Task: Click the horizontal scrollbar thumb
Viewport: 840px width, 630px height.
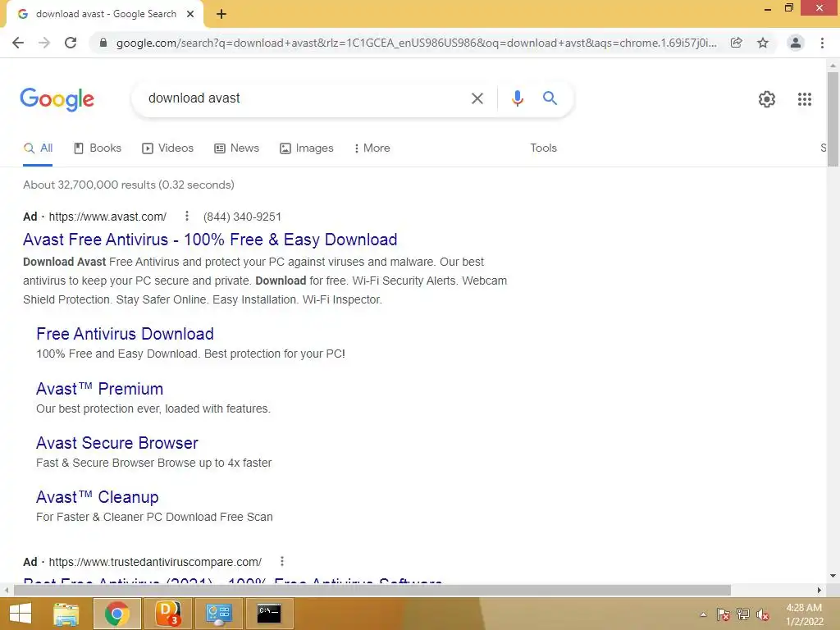Action: (372, 590)
